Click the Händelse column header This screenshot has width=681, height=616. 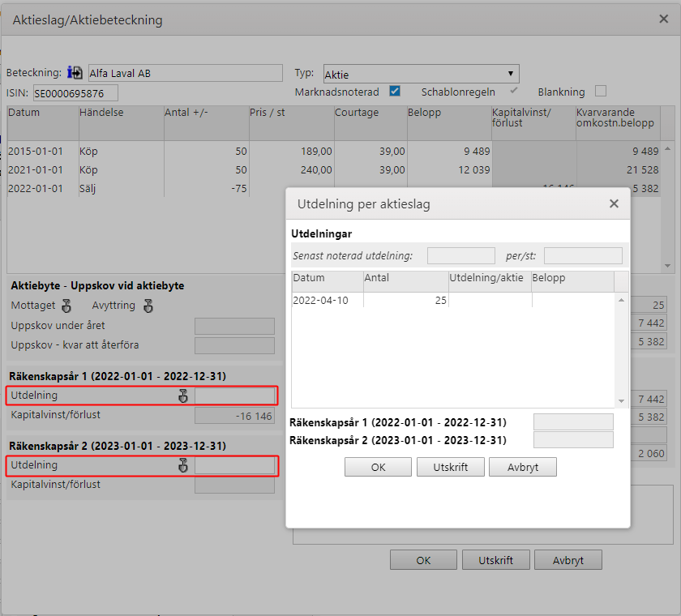pyautogui.click(x=121, y=123)
